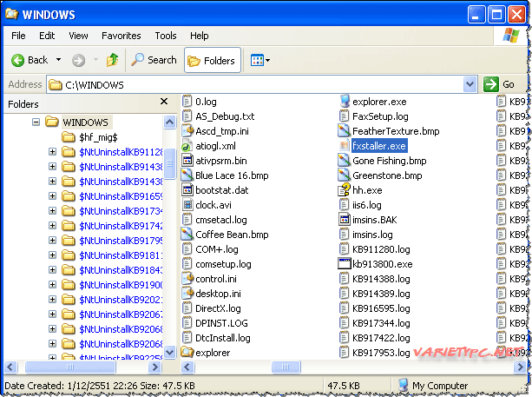Open the address bar dropdown
Screen dimensions: 532x397
(470, 84)
